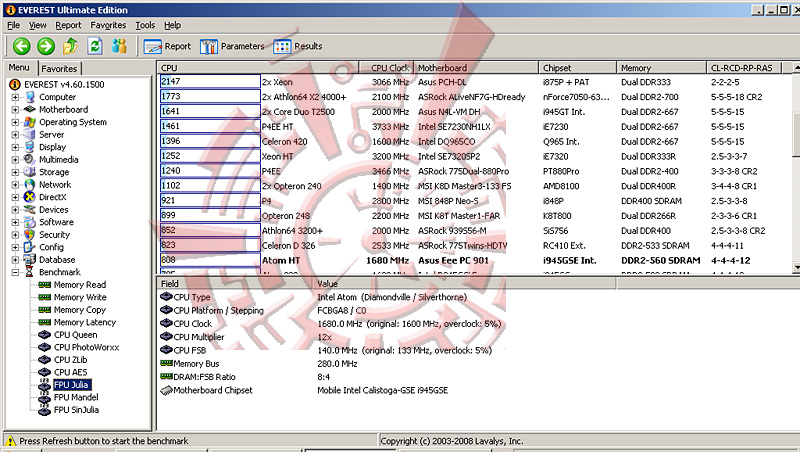The height and width of the screenshot is (452, 800).
Task: Select the Storage tree icon
Action: [30, 172]
